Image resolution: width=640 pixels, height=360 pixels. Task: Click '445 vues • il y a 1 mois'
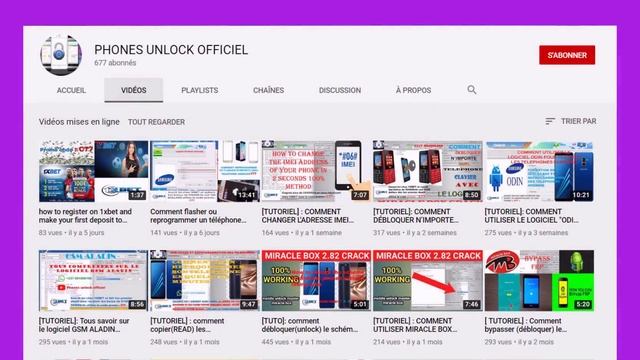tap(296, 342)
